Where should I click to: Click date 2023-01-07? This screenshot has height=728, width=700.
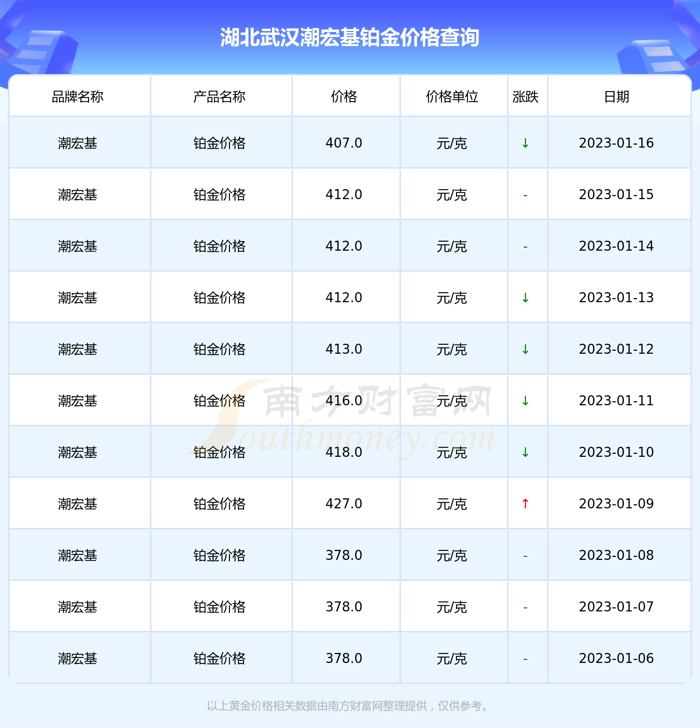[x=616, y=607]
